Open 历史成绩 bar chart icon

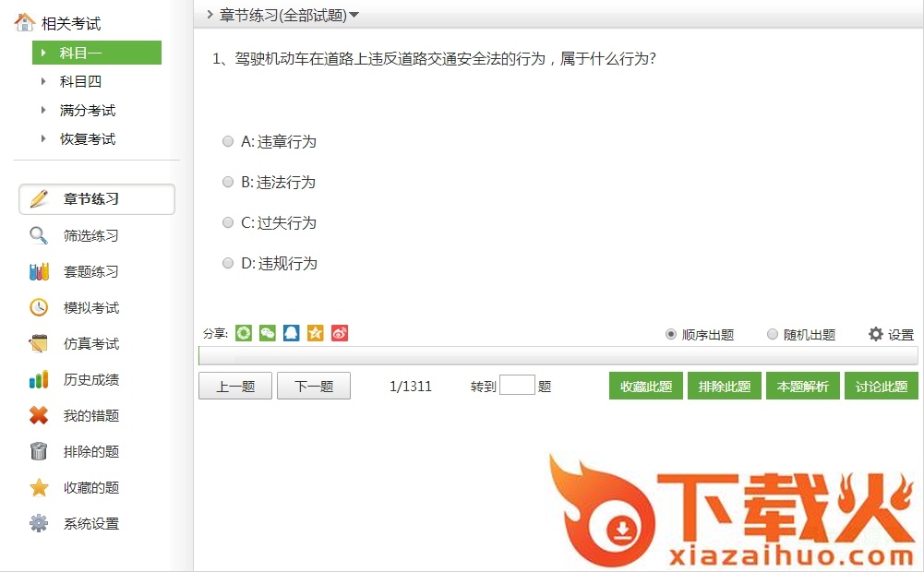[x=39, y=380]
